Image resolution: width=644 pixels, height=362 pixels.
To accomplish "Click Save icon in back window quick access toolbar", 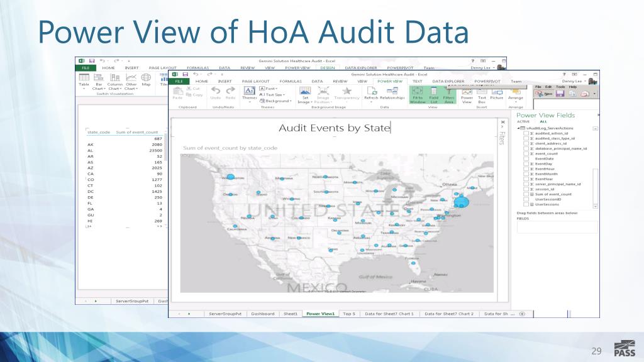I will 92,61.
